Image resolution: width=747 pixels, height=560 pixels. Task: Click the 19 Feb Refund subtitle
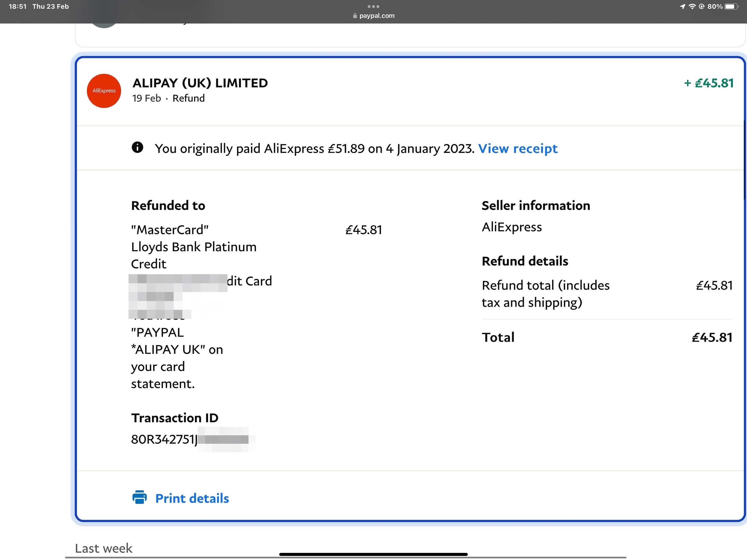pyautogui.click(x=168, y=98)
